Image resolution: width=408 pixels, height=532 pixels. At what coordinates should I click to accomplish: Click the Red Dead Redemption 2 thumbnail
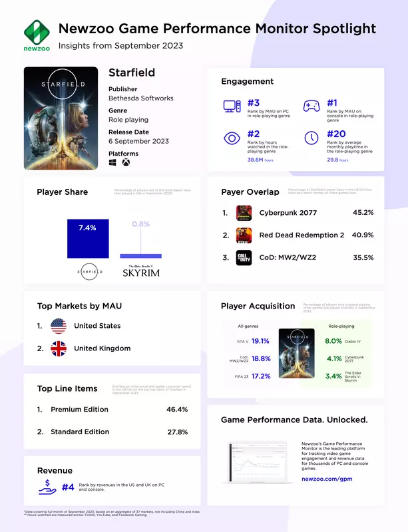pos(244,235)
